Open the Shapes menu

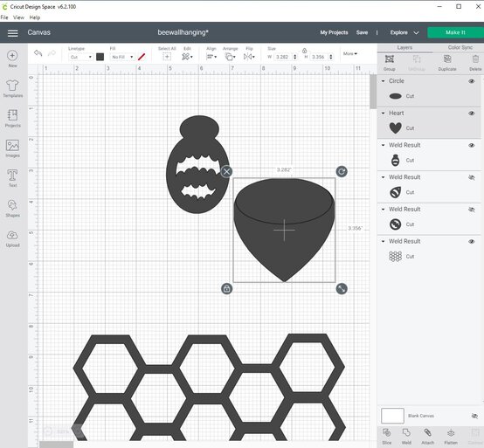click(12, 208)
